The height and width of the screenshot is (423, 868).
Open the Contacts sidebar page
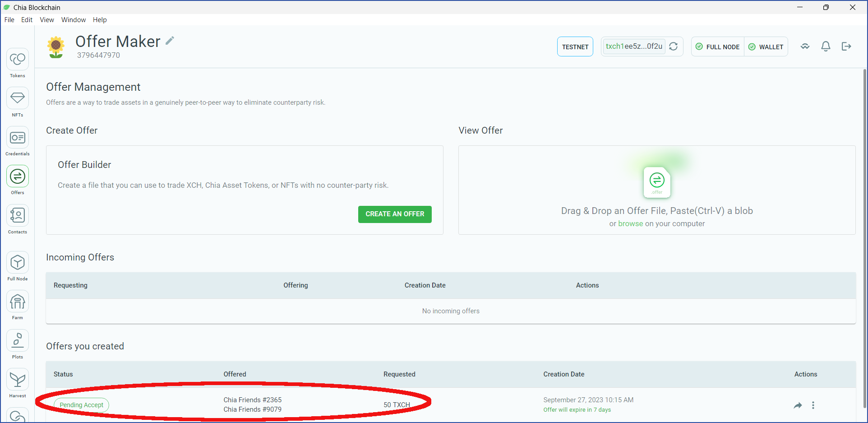point(18,216)
